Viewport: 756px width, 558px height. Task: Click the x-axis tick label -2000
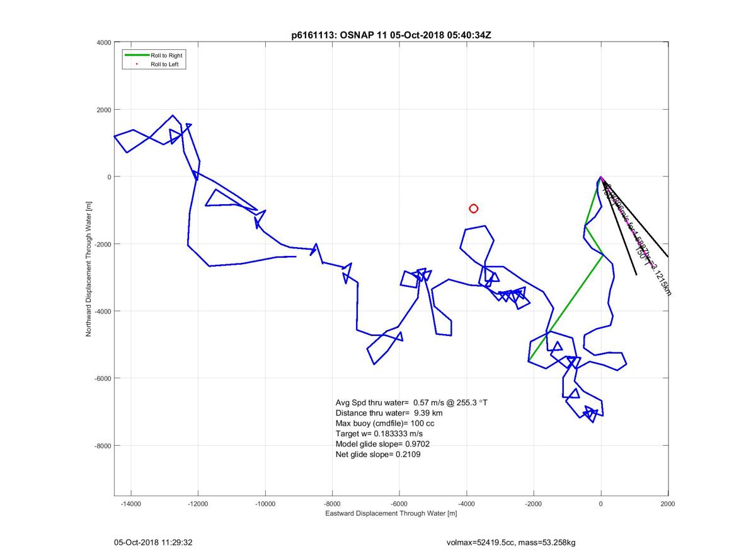(534, 504)
